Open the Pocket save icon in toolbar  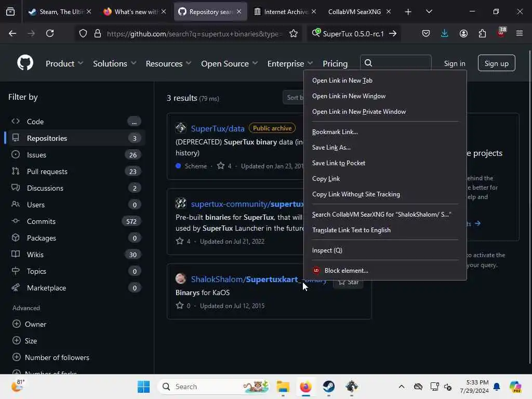[x=426, y=33]
